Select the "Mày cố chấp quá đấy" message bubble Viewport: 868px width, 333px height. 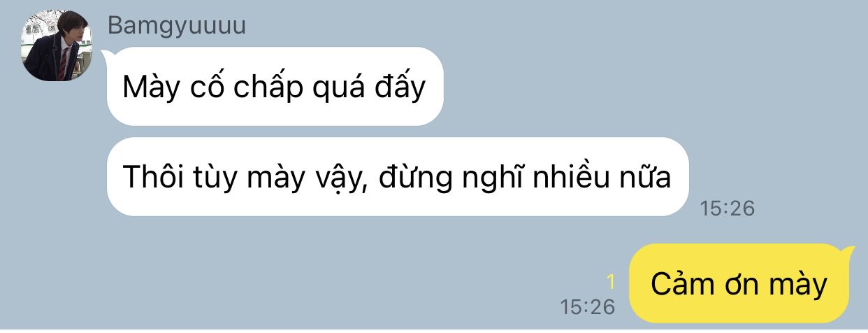(x=275, y=87)
